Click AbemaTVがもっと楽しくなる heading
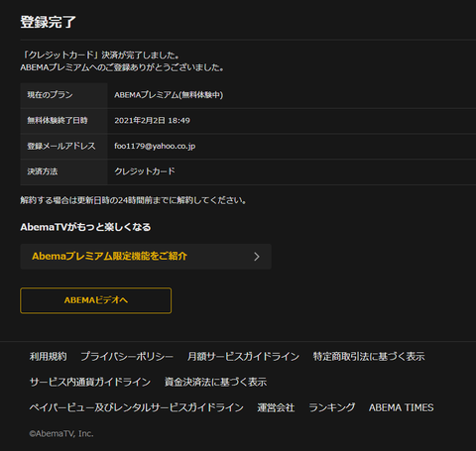This screenshot has height=451, width=476. coord(85,227)
